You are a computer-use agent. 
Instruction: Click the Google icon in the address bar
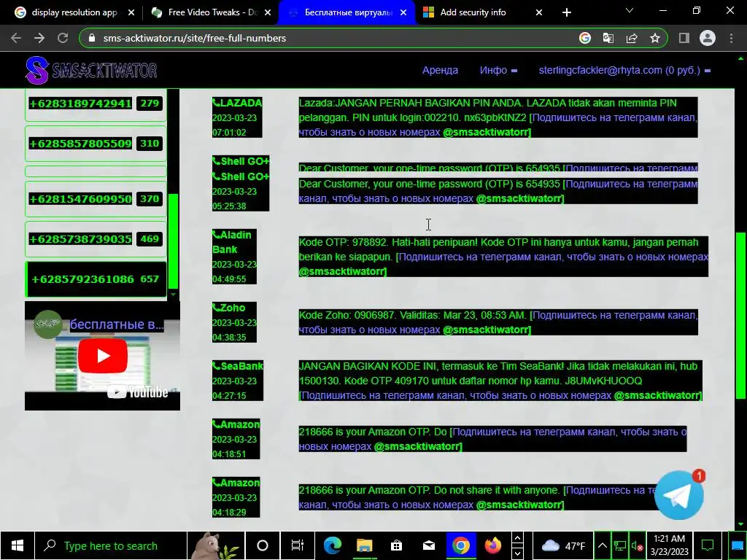tap(585, 38)
